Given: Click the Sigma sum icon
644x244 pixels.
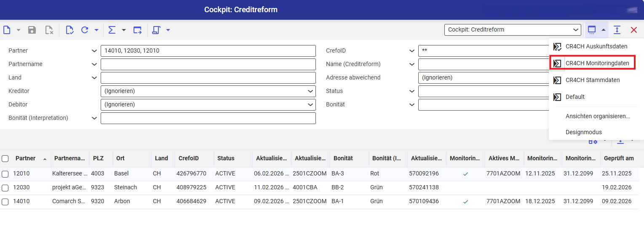Looking at the screenshot, I should [112, 30].
